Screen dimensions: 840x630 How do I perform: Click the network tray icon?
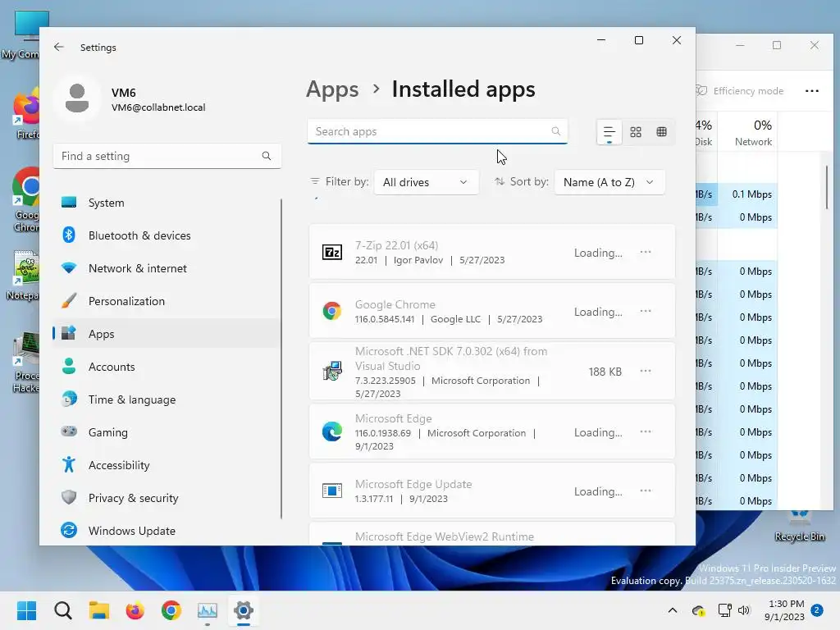click(x=724, y=610)
